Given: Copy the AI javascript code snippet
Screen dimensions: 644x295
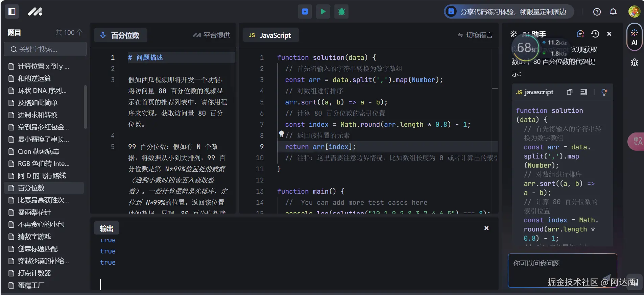Looking at the screenshot, I should pos(570,92).
